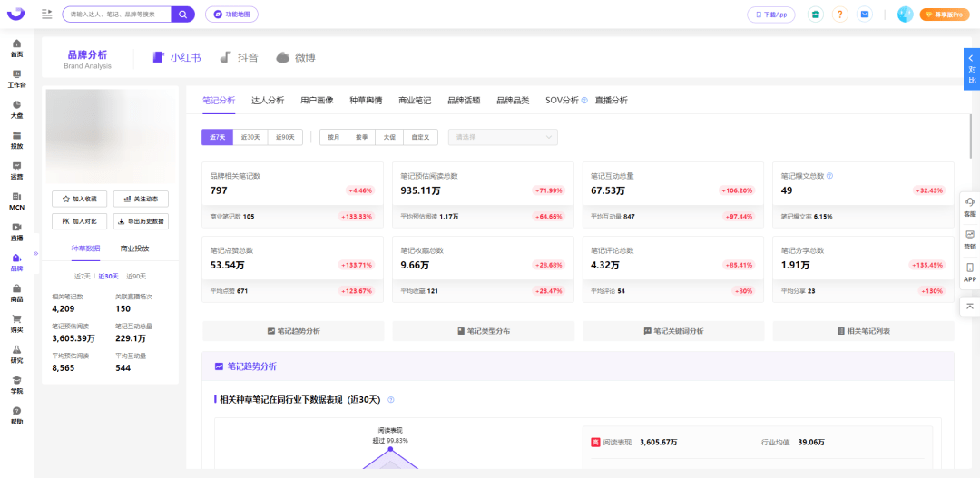The image size is (980, 478).
Task: Switch left panel stats to 近7天
Action: [x=82, y=276]
